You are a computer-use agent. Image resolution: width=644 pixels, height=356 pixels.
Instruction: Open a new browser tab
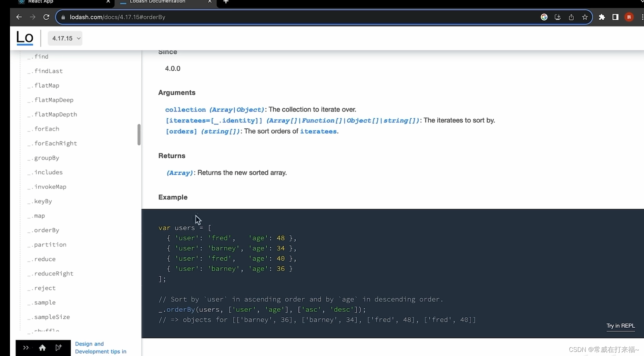[226, 2]
